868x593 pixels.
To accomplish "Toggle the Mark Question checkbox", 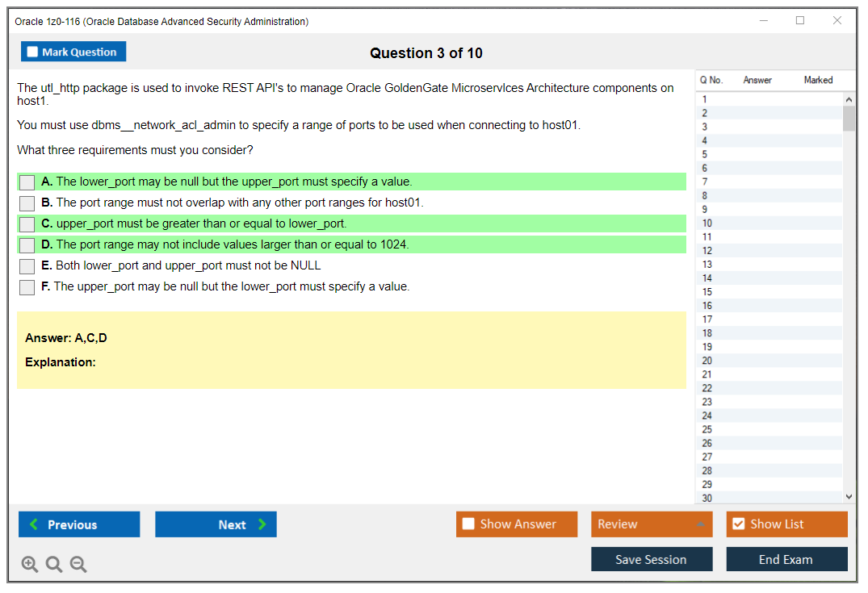I will coord(32,51).
